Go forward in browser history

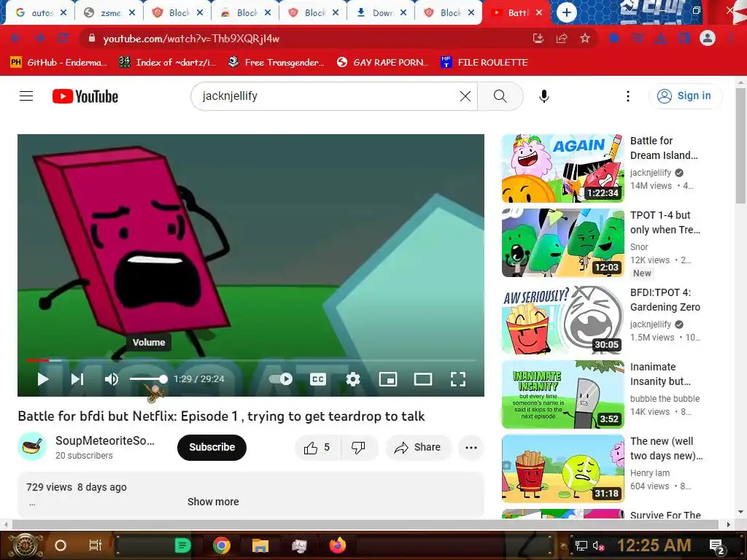(39, 39)
